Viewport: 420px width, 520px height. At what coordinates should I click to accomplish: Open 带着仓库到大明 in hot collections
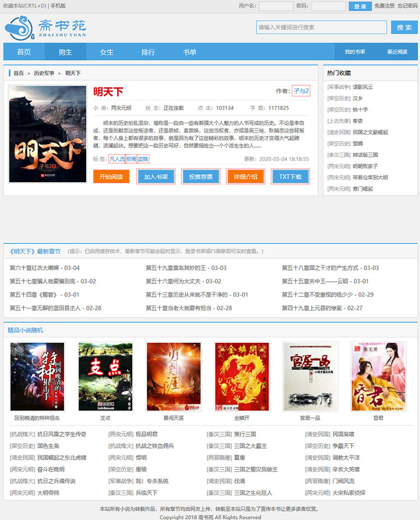[370, 177]
